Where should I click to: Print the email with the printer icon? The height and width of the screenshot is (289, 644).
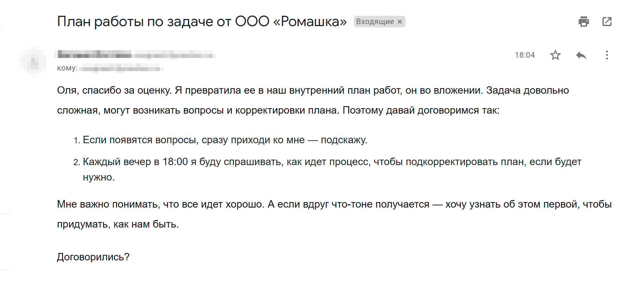tap(583, 22)
